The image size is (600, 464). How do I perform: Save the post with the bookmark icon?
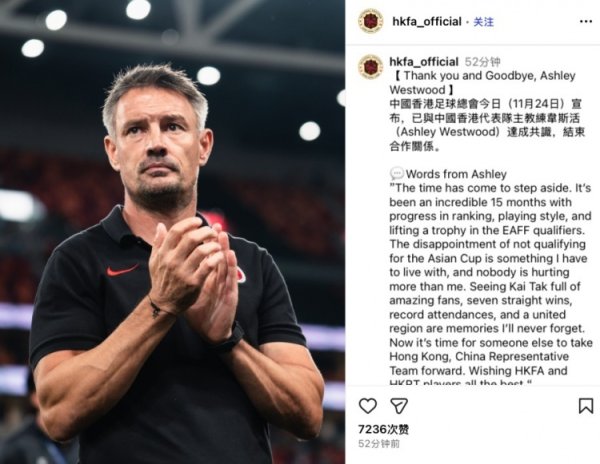pyautogui.click(x=585, y=406)
